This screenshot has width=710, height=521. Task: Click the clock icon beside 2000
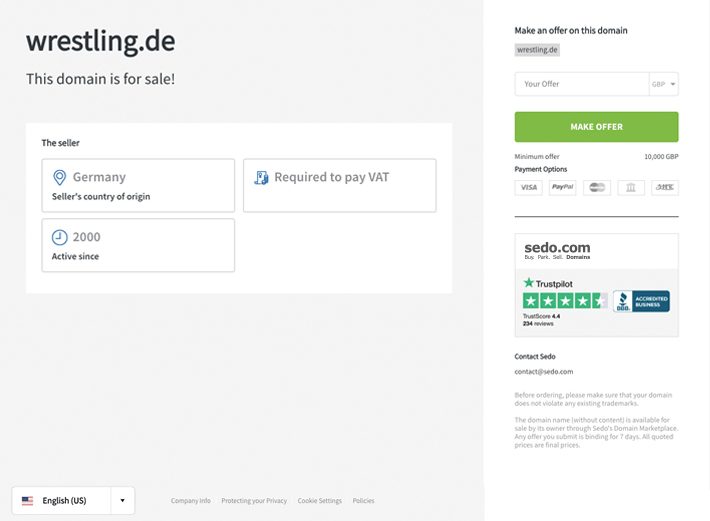pyautogui.click(x=60, y=237)
